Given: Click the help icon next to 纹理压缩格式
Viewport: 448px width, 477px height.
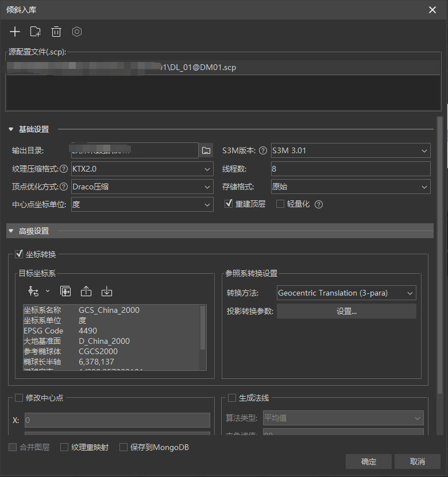Looking at the screenshot, I should click(64, 169).
